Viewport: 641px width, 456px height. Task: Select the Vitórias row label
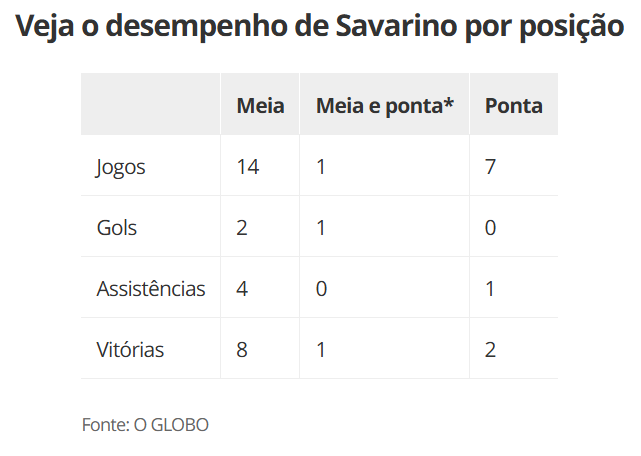130,350
